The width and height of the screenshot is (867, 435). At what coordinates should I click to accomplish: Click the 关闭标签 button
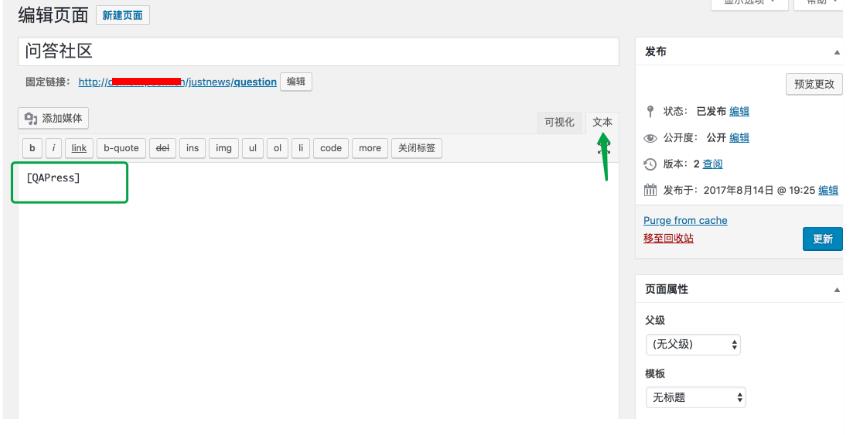pos(417,148)
